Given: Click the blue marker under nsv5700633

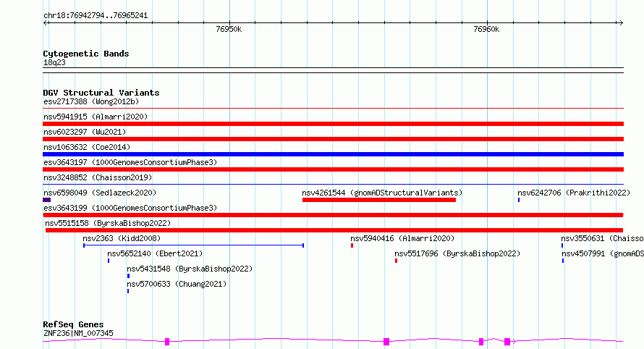Looking at the screenshot, I should point(128,291).
